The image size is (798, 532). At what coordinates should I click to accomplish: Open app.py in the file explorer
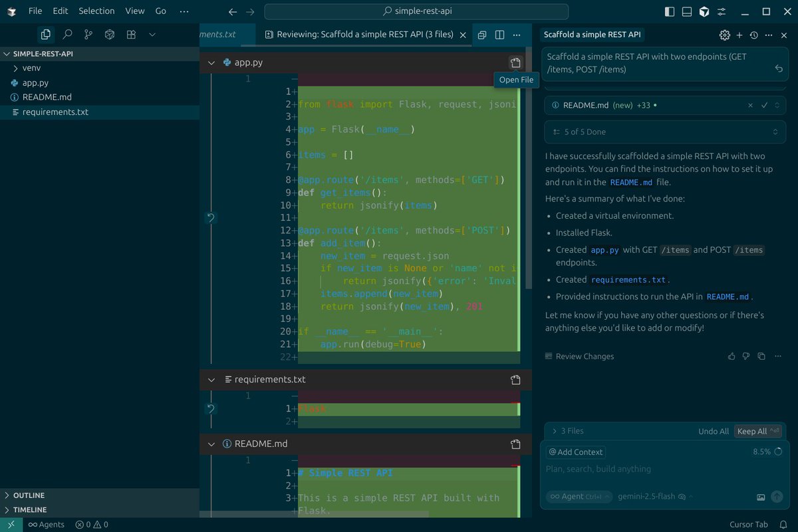coord(100,82)
